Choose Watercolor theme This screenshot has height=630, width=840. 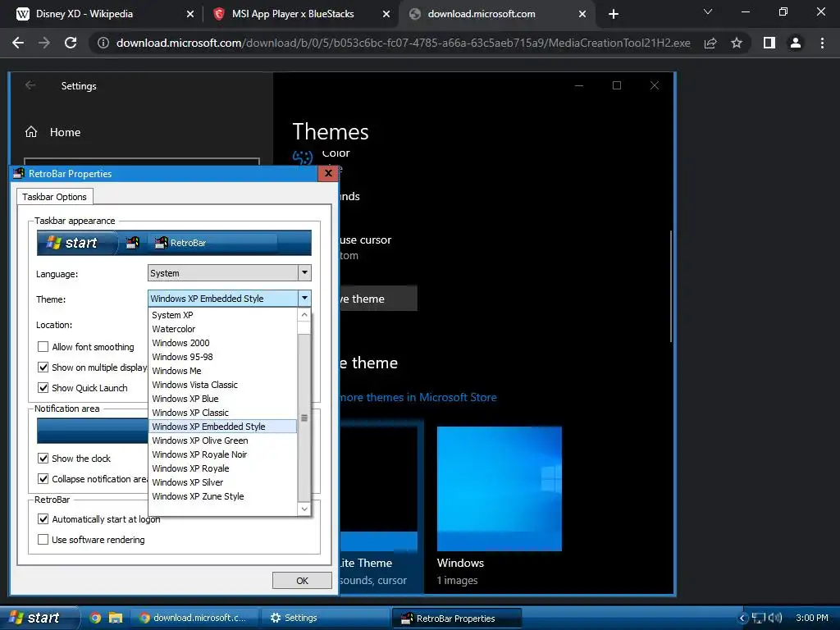pos(222,329)
